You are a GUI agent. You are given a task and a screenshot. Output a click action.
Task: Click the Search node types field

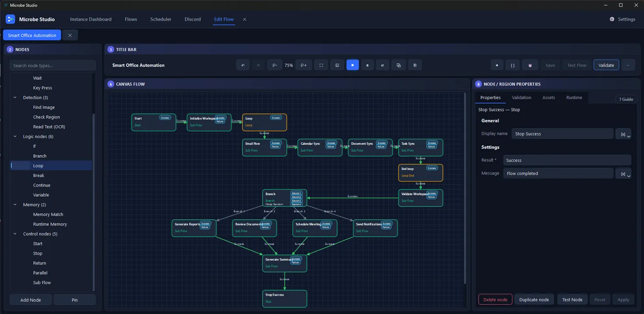pyautogui.click(x=52, y=66)
